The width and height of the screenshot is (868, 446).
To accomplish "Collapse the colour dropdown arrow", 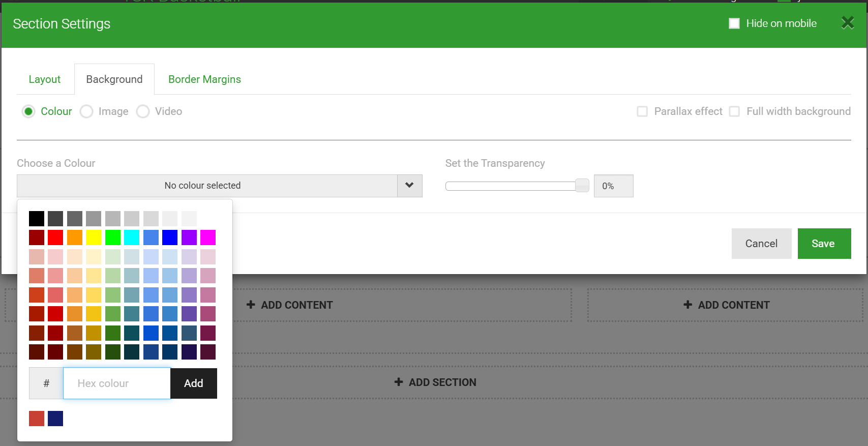I will click(409, 186).
